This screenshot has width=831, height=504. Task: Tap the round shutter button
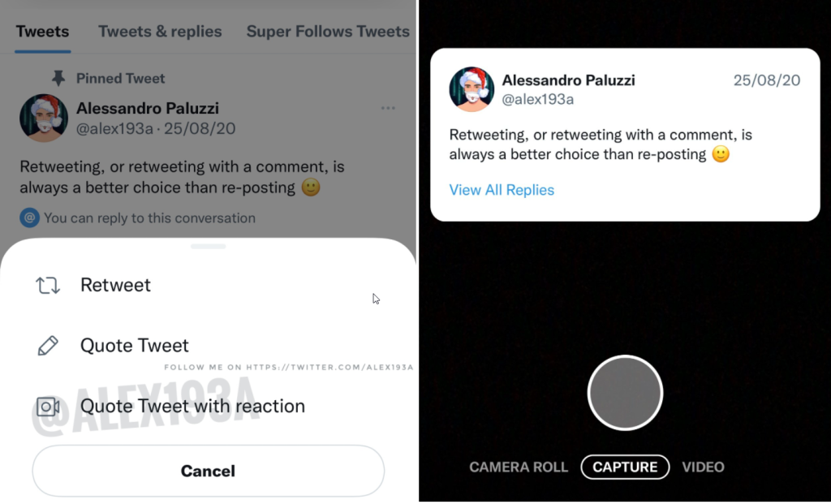pos(625,392)
